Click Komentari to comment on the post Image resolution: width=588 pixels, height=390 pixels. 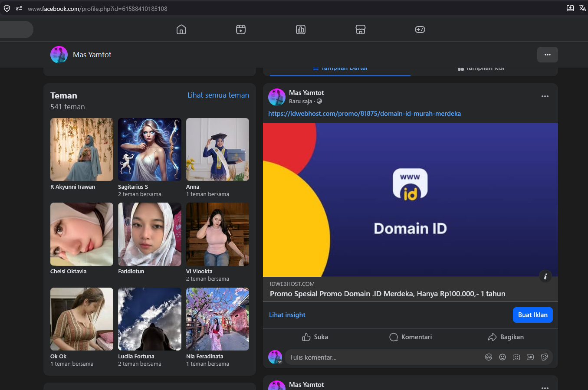tap(411, 337)
